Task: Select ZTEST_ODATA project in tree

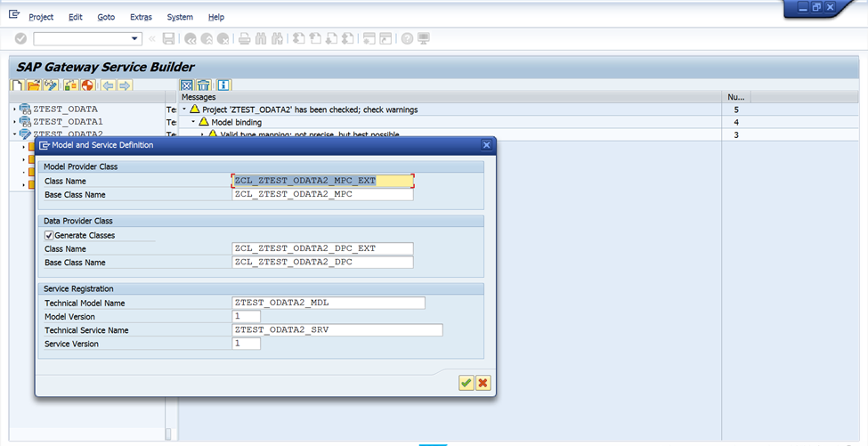Action: [65, 109]
